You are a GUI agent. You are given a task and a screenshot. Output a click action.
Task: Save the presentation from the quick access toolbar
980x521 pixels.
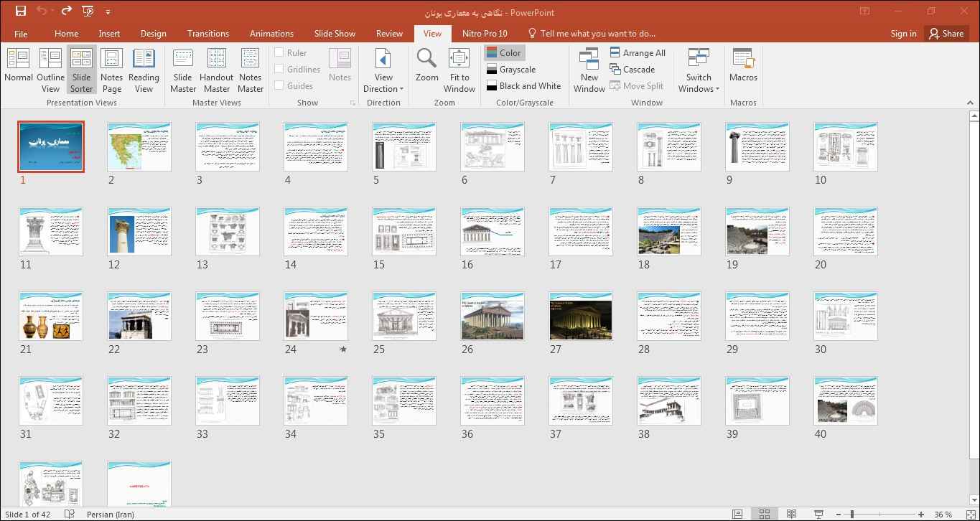coord(21,11)
